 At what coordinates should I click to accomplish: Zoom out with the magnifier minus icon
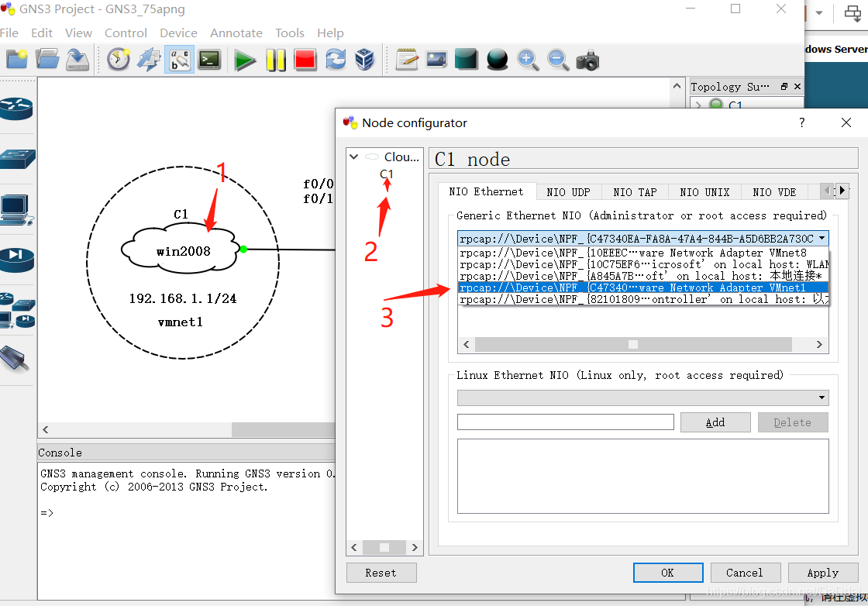coord(558,59)
